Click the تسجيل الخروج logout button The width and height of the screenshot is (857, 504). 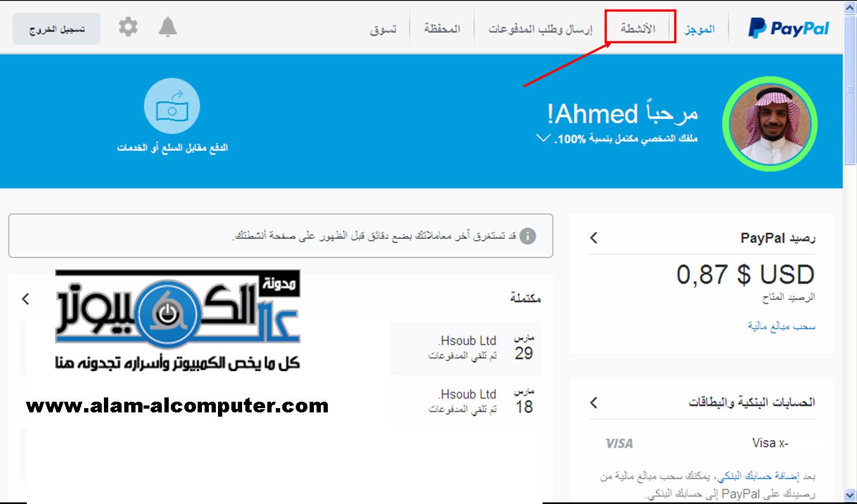56,28
